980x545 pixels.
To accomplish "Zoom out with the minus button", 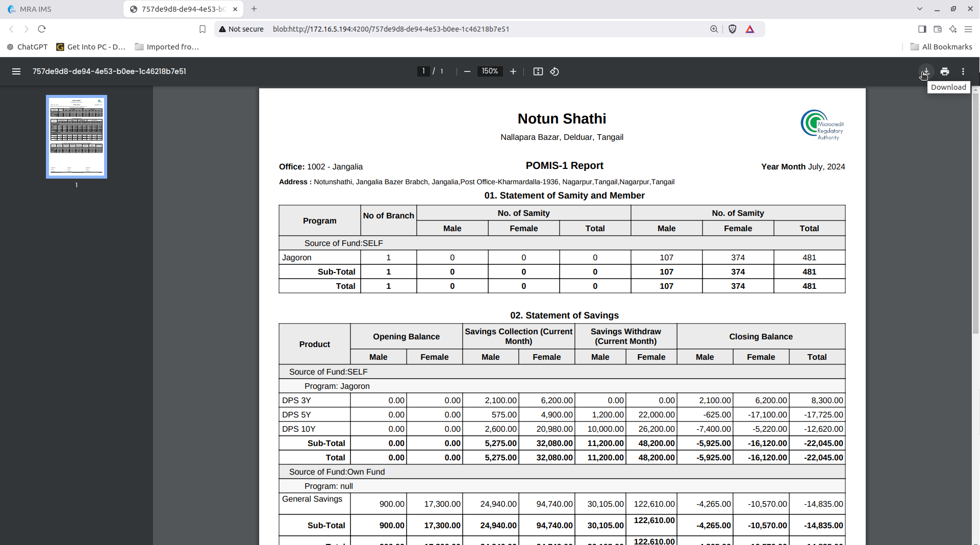I will 467,71.
